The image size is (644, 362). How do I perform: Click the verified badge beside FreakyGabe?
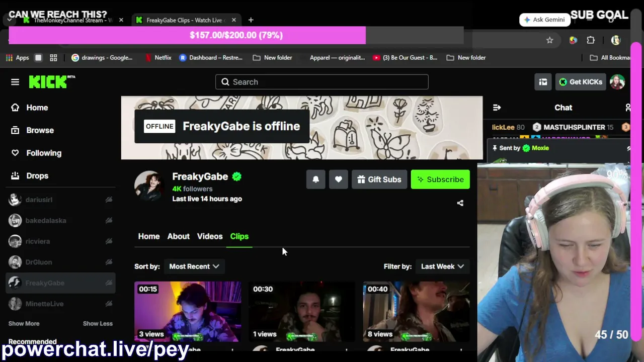pos(237,176)
